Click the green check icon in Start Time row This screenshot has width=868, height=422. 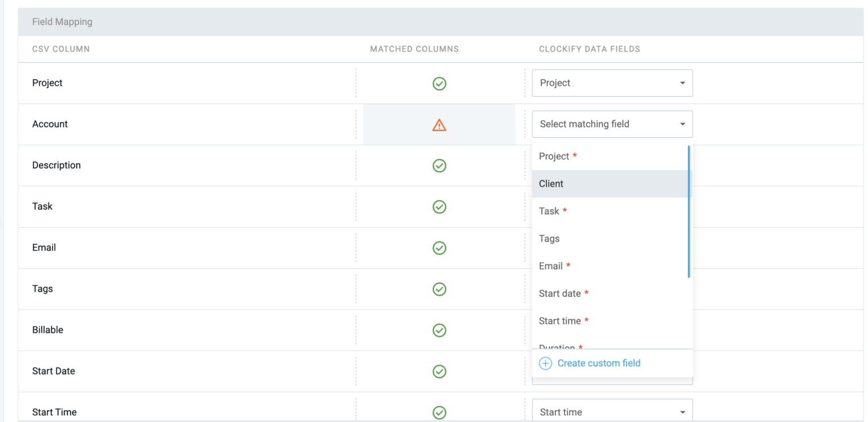tap(439, 413)
